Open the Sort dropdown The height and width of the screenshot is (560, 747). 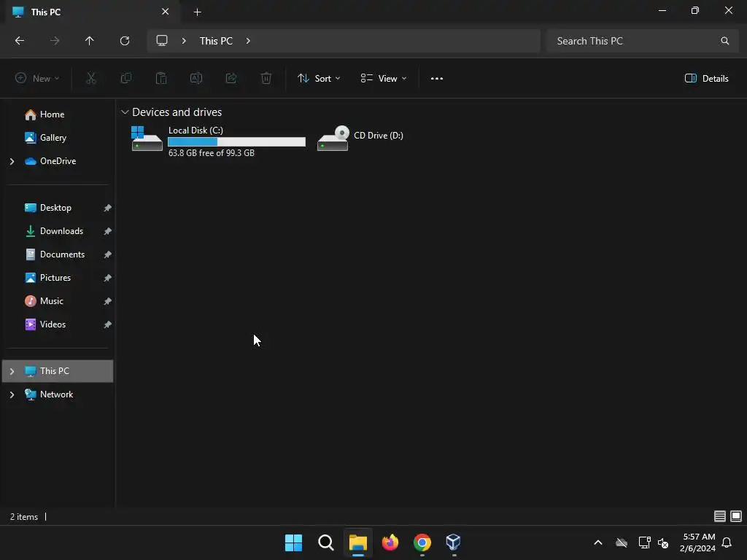coord(319,79)
